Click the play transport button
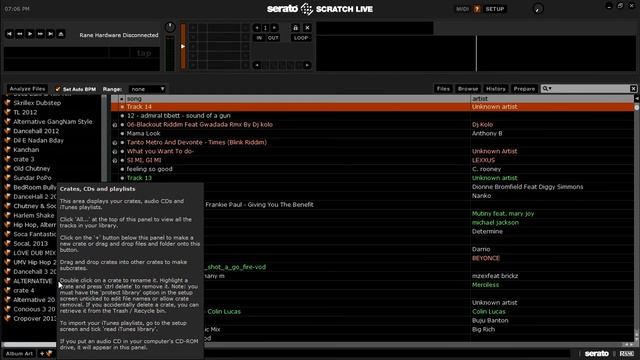Screen dimensions: 640x360 (x=30, y=34)
